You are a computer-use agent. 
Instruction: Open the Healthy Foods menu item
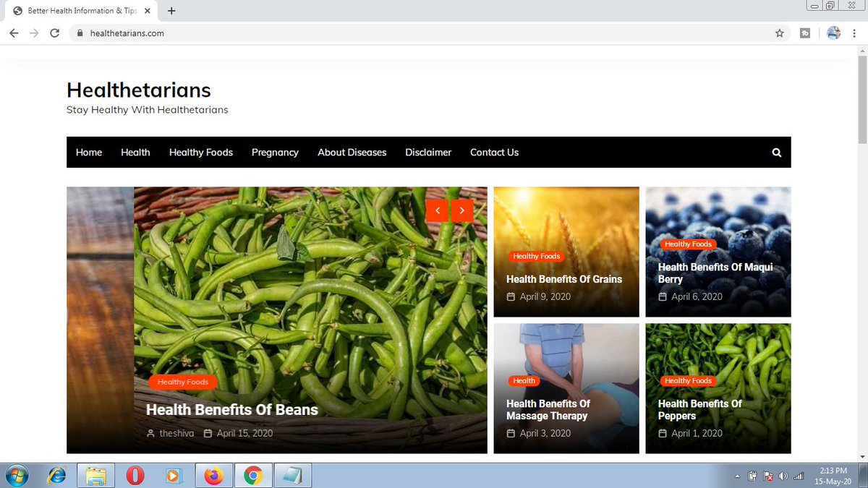[x=201, y=153]
